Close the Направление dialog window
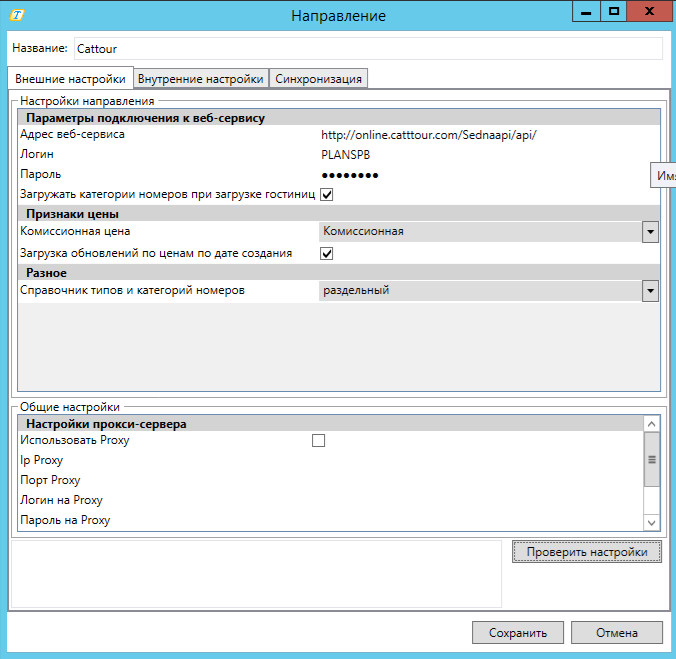Viewport: 676px width, 659px height. (652, 11)
